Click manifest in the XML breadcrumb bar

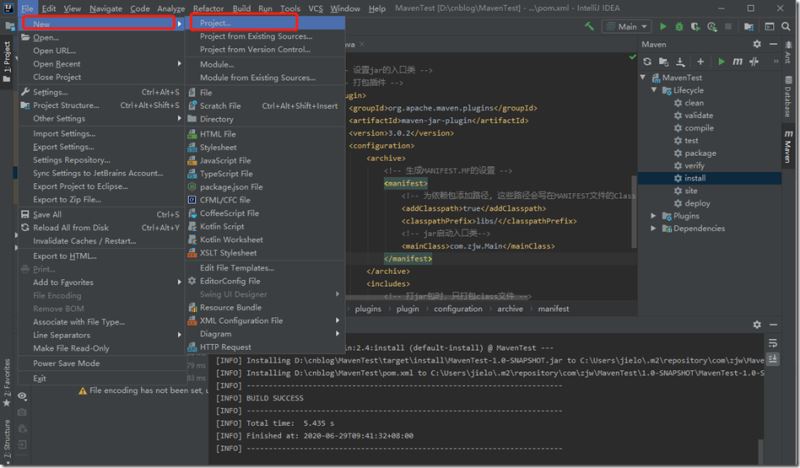554,309
